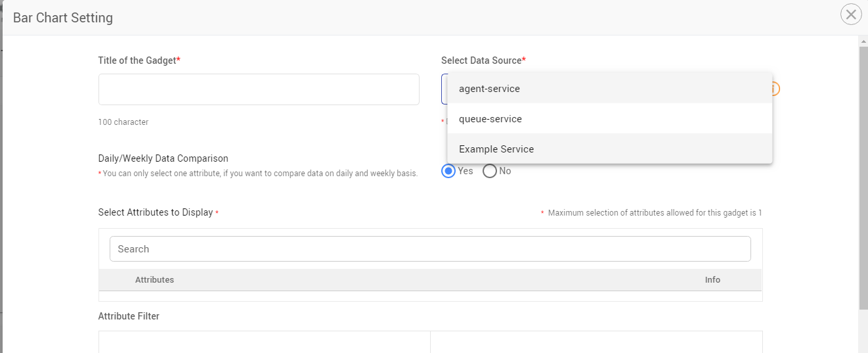Select No for Daily/Weekly Data Comparison
Screen dimensions: 868x353
point(490,171)
